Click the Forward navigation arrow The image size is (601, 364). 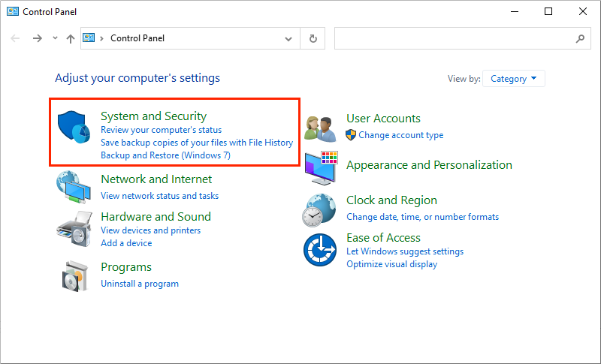pyautogui.click(x=37, y=38)
